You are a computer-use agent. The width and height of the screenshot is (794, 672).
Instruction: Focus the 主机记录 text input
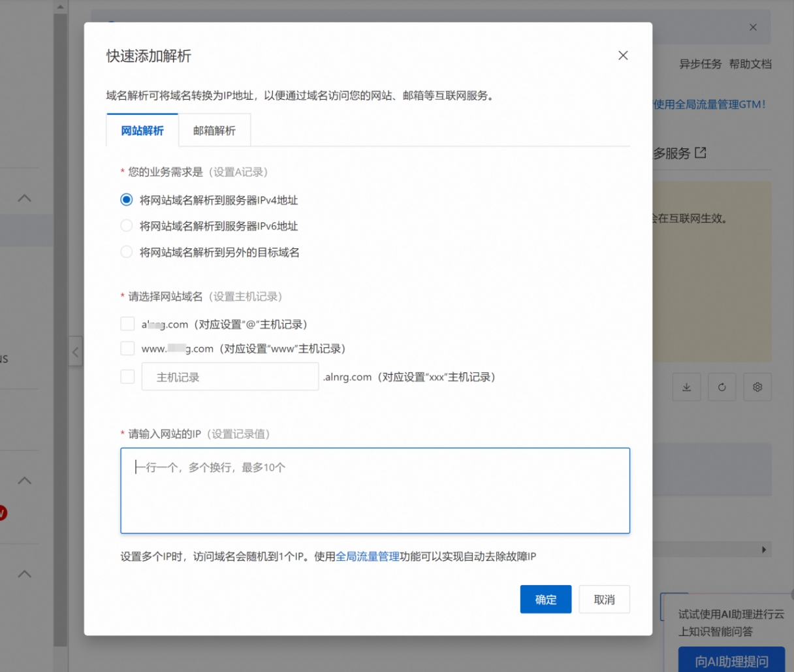tap(230, 377)
